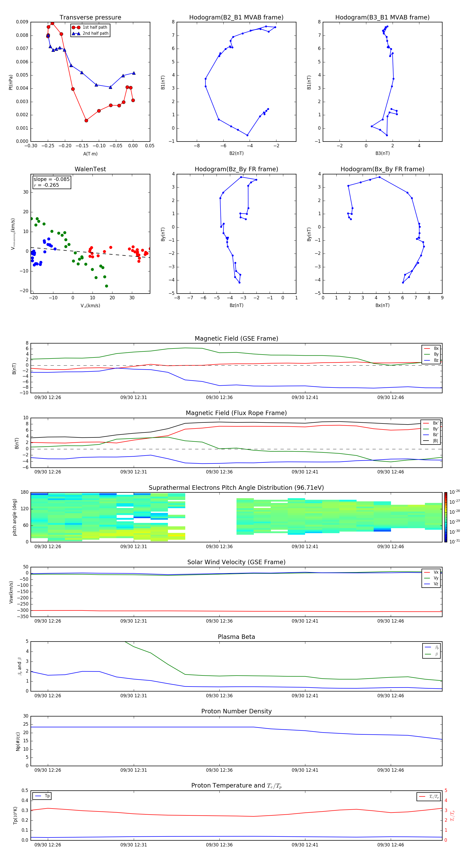473x868 pixels.
Task: Click the 'Bx(nT)' x-axis label
Action: (x=382, y=305)
